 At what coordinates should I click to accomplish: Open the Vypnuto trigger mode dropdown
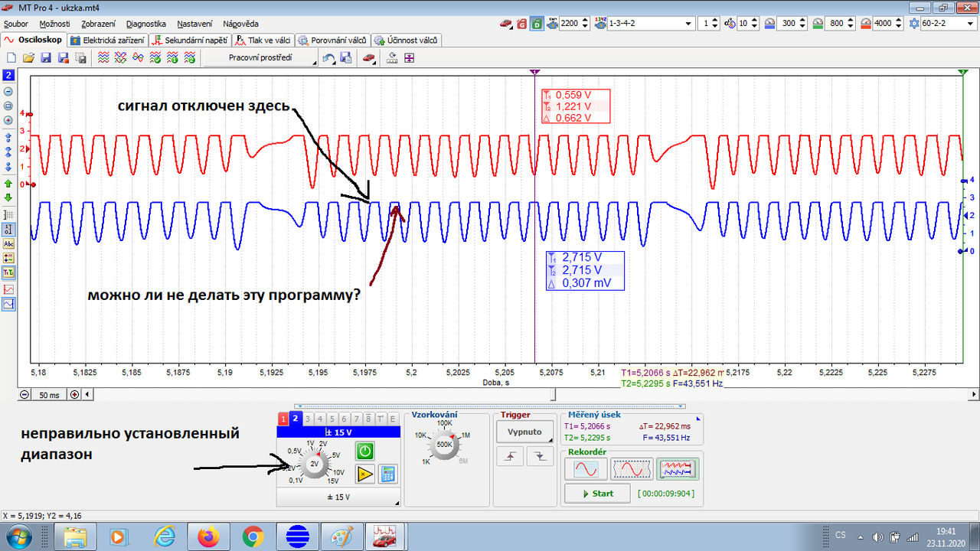tap(524, 432)
